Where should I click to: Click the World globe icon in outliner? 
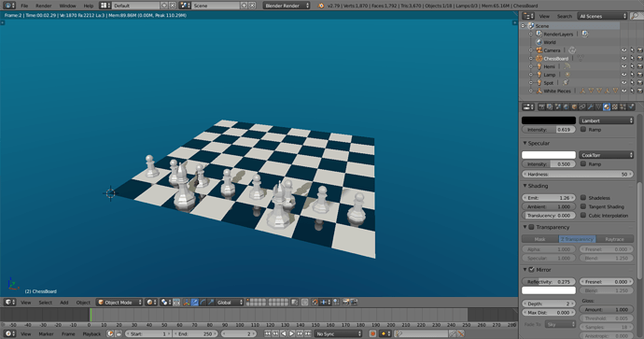pos(539,42)
